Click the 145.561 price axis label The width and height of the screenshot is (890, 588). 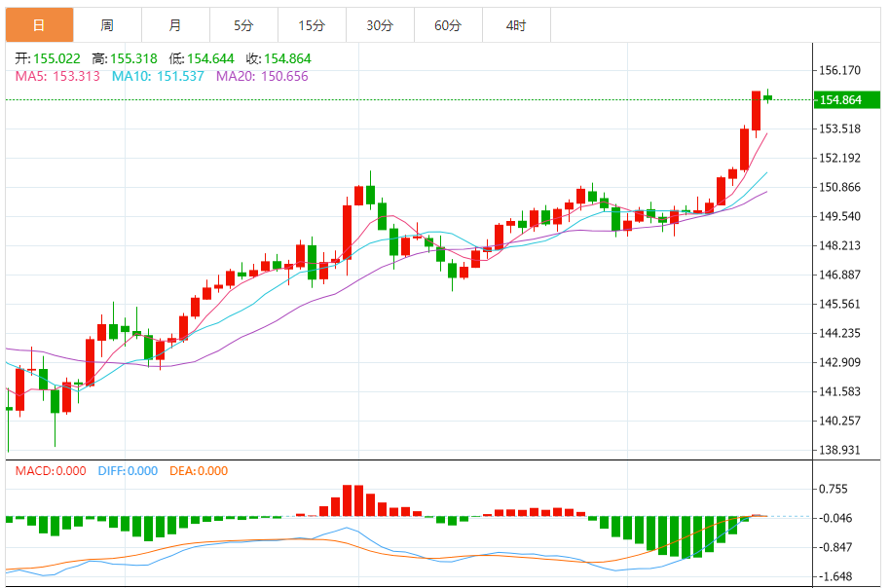coord(839,304)
